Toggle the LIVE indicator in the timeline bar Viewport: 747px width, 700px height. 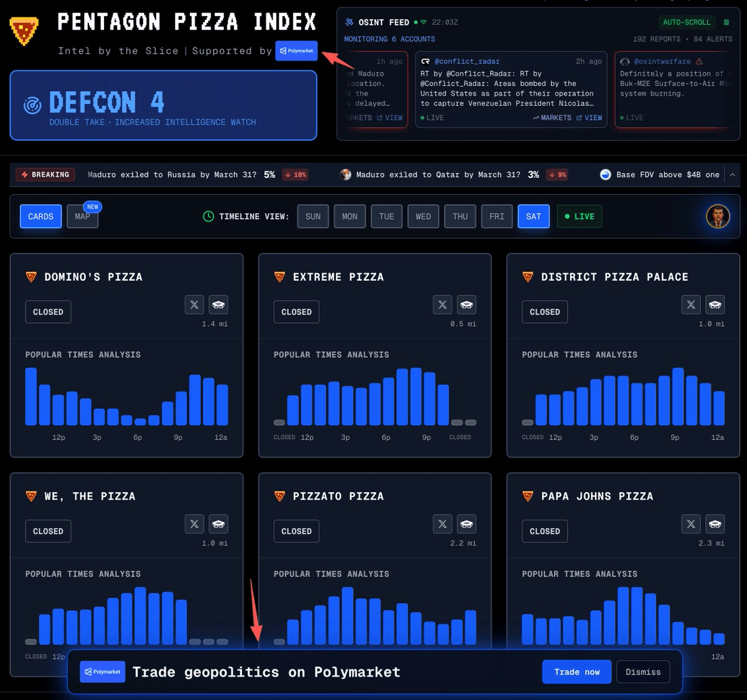pyautogui.click(x=579, y=216)
